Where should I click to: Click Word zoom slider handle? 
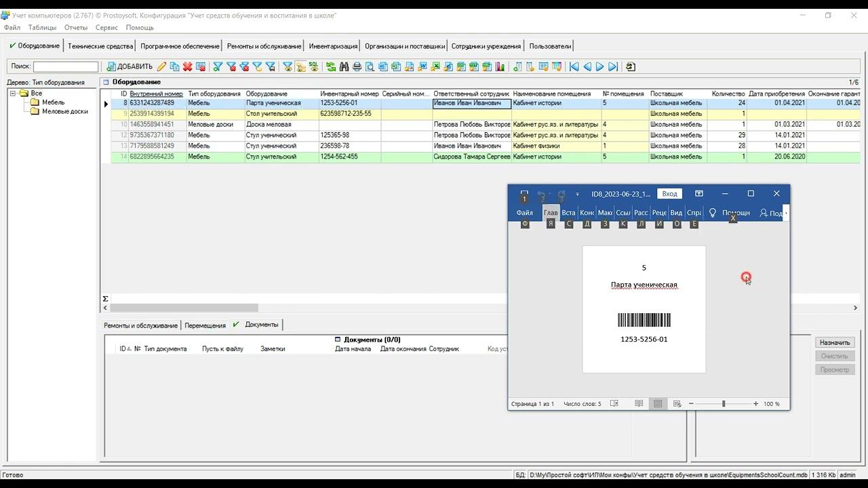point(724,404)
